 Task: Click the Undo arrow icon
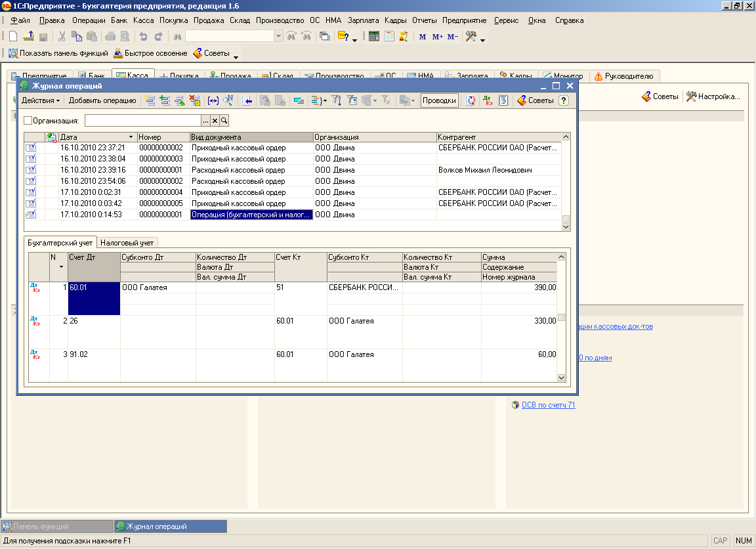pyautogui.click(x=143, y=36)
